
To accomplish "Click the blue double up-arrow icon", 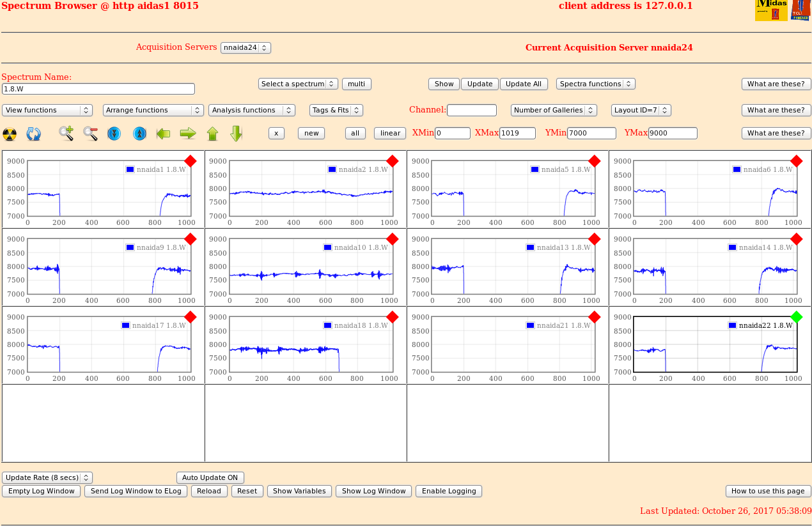I will pyautogui.click(x=139, y=134).
